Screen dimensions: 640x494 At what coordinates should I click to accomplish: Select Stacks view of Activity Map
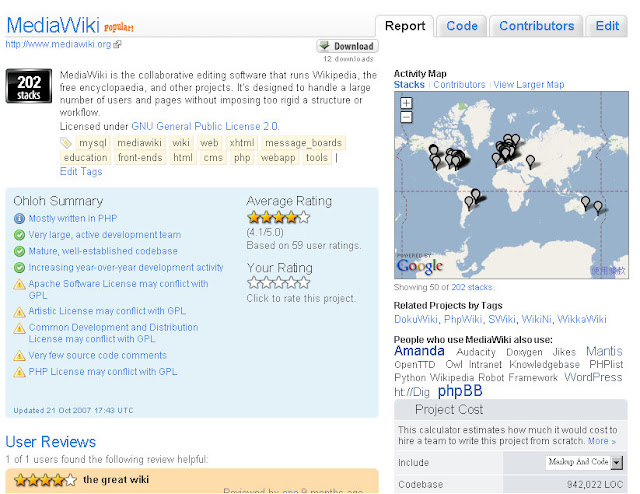(x=409, y=85)
